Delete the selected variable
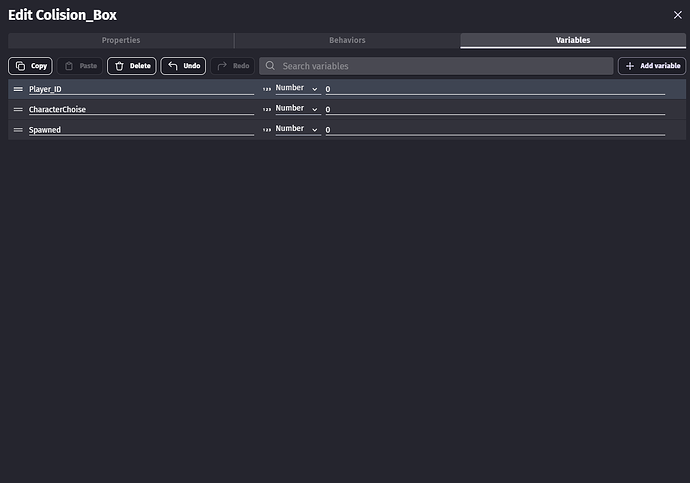Screen dimensions: 690x483 point(132,66)
